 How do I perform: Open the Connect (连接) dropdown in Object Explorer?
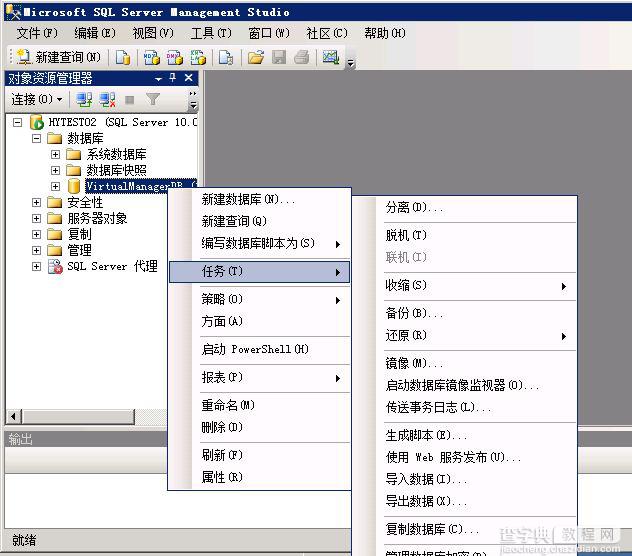[x=37, y=99]
